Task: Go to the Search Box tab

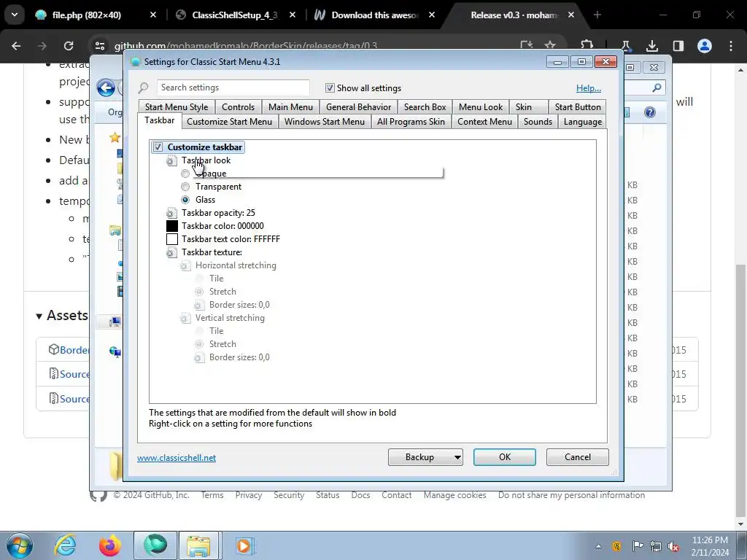Action: coord(425,107)
